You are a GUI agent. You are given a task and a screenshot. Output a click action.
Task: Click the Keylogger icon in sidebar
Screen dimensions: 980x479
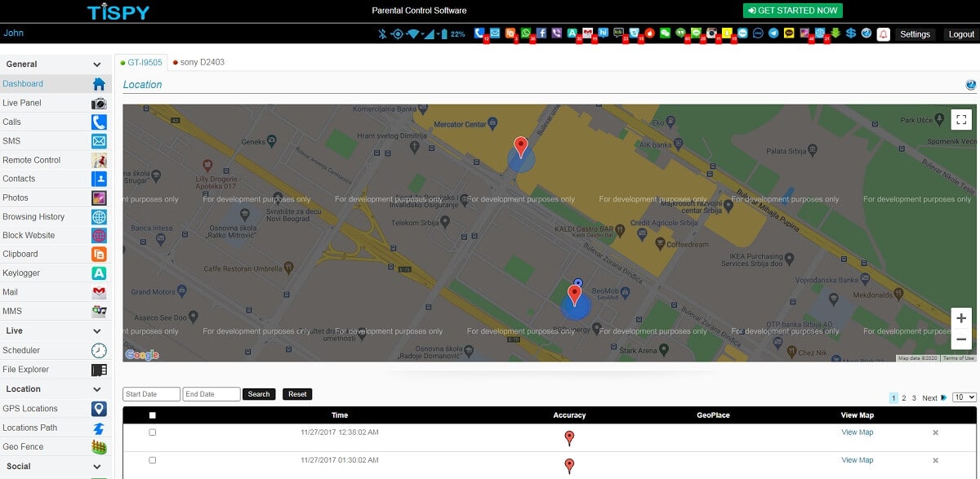point(99,273)
